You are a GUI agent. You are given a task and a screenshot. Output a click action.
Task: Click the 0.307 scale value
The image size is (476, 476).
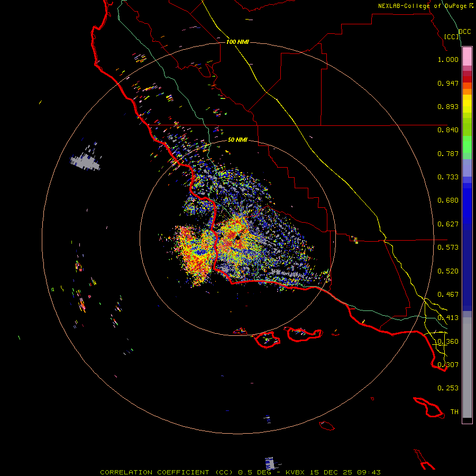coord(448,365)
